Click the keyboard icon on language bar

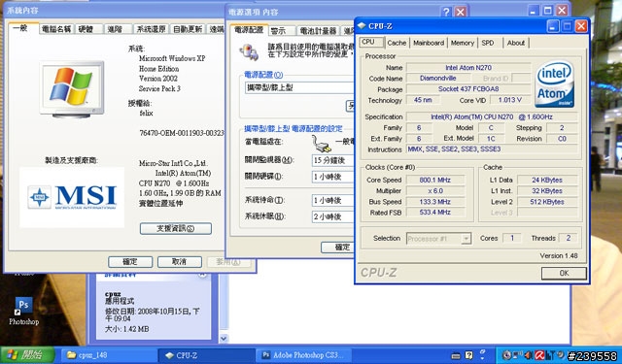456,355
